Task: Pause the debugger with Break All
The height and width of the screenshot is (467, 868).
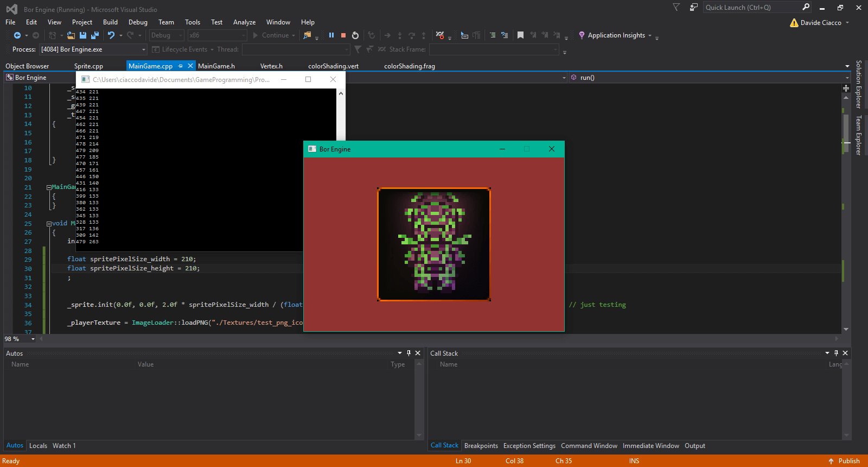Action: click(x=331, y=35)
